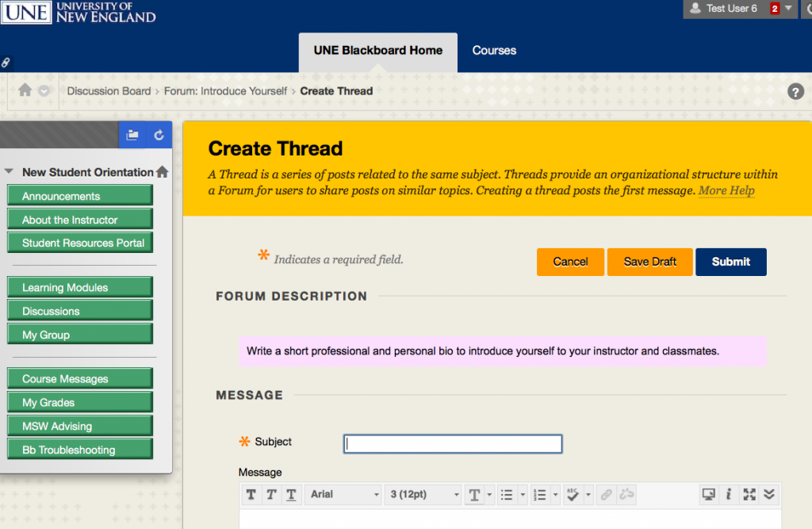This screenshot has height=529, width=812.
Task: Open Announcements in the course menu
Action: click(x=80, y=196)
